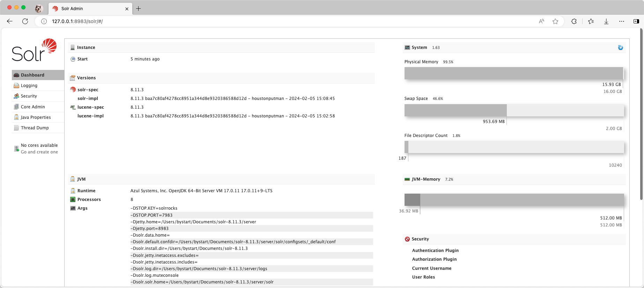Click the JVM section header icon
This screenshot has width=644, height=288.
(x=73, y=179)
